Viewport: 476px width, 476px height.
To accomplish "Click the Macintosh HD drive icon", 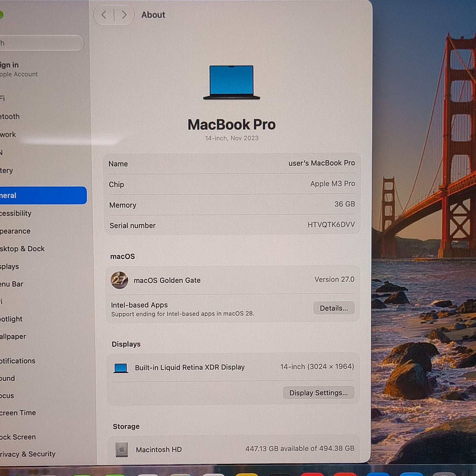I will tap(122, 450).
